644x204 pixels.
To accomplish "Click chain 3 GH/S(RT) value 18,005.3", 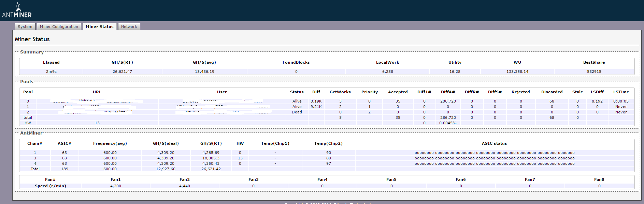I will (211, 158).
